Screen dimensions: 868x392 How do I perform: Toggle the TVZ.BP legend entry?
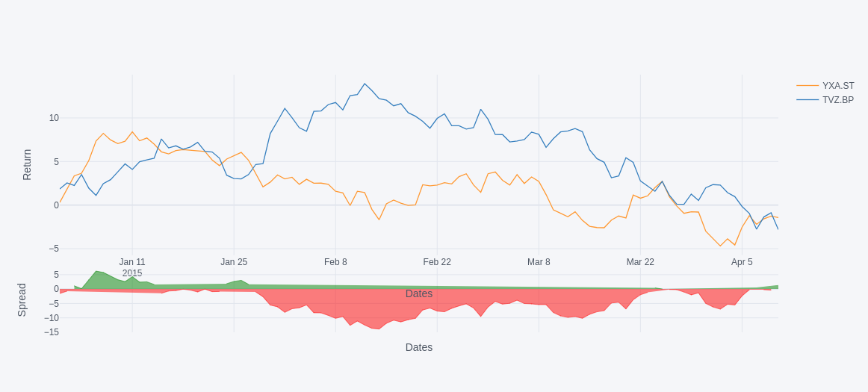[837, 100]
